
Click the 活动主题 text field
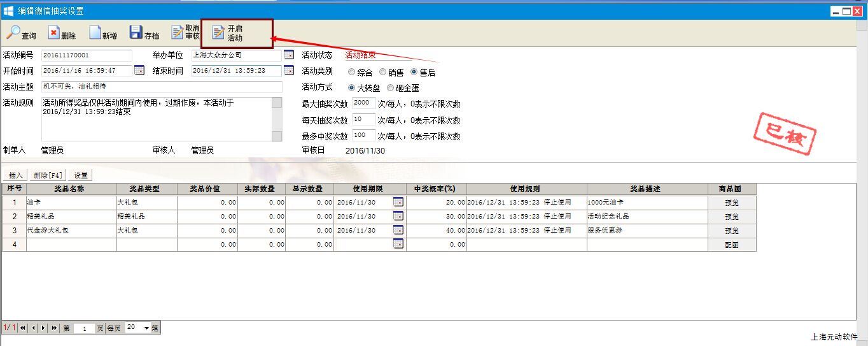tap(162, 87)
